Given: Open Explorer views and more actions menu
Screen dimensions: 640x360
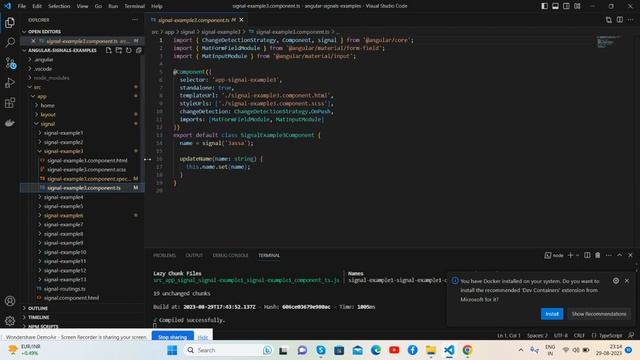Looking at the screenshot, I should click(135, 20).
